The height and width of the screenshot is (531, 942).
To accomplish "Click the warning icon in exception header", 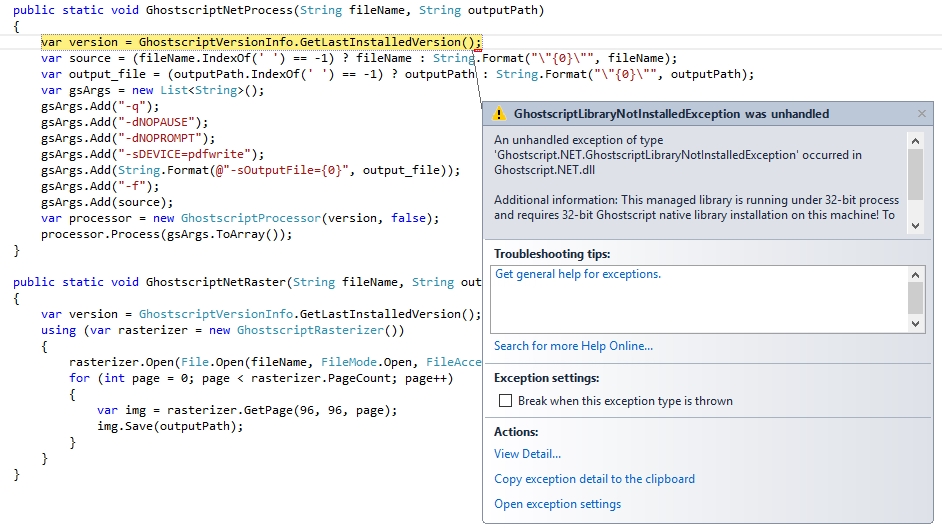I will click(x=499, y=114).
